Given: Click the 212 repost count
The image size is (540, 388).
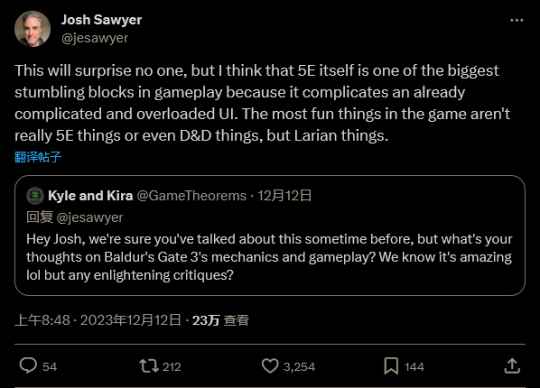Looking at the screenshot, I should [172, 367].
